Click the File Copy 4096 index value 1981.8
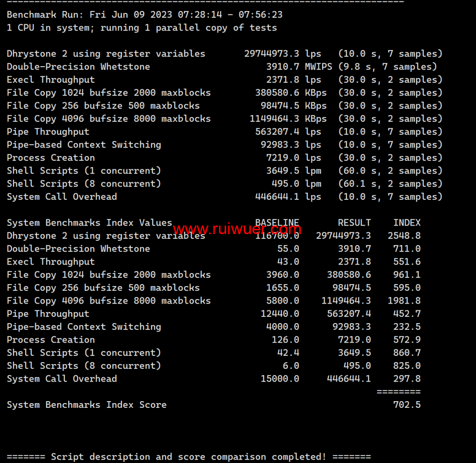This screenshot has width=476, height=463. [404, 301]
